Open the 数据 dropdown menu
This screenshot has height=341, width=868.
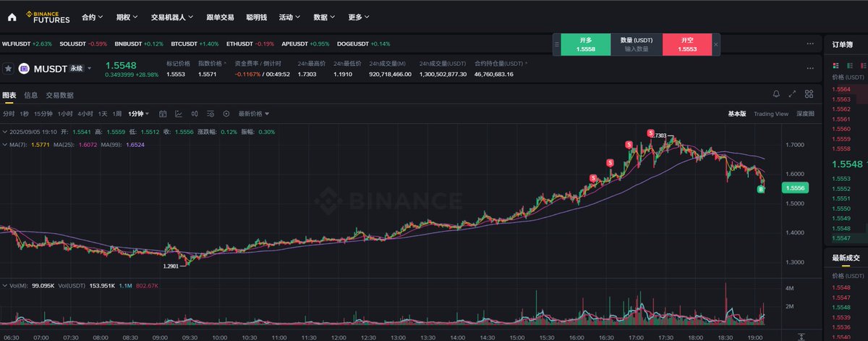point(324,16)
